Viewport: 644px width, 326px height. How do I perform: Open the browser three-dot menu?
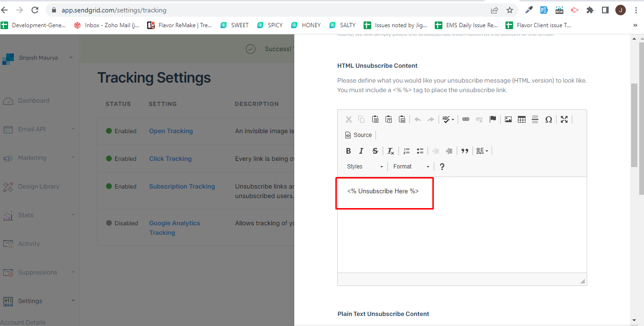coord(636,10)
